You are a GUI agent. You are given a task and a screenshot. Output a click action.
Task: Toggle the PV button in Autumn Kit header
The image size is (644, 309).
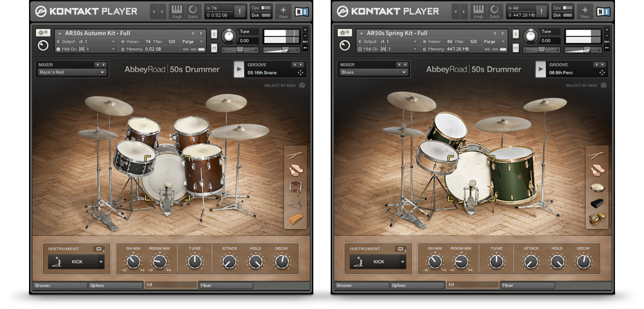pos(305,48)
